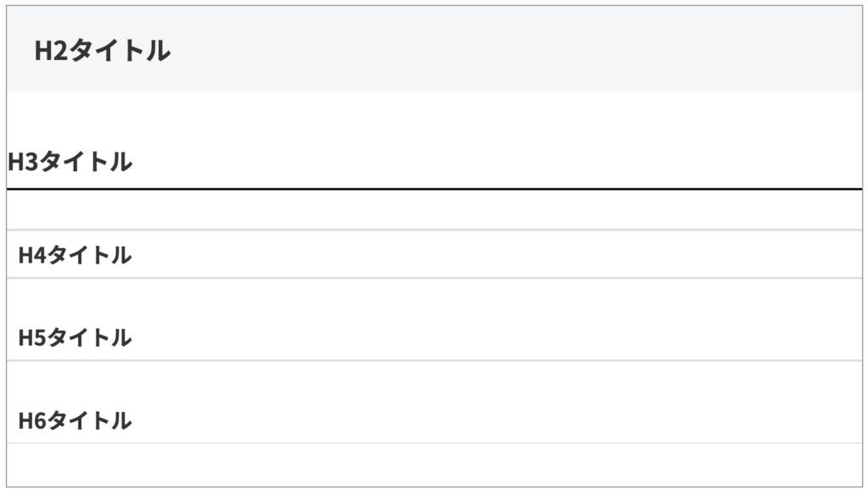Click the H6タイトル heading text
The image size is (868, 494).
click(x=75, y=419)
